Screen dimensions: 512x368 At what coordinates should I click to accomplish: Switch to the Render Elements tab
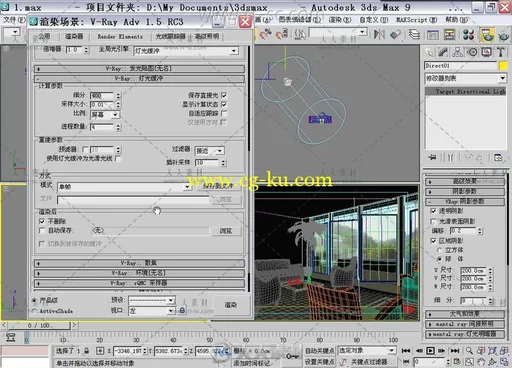(x=120, y=36)
